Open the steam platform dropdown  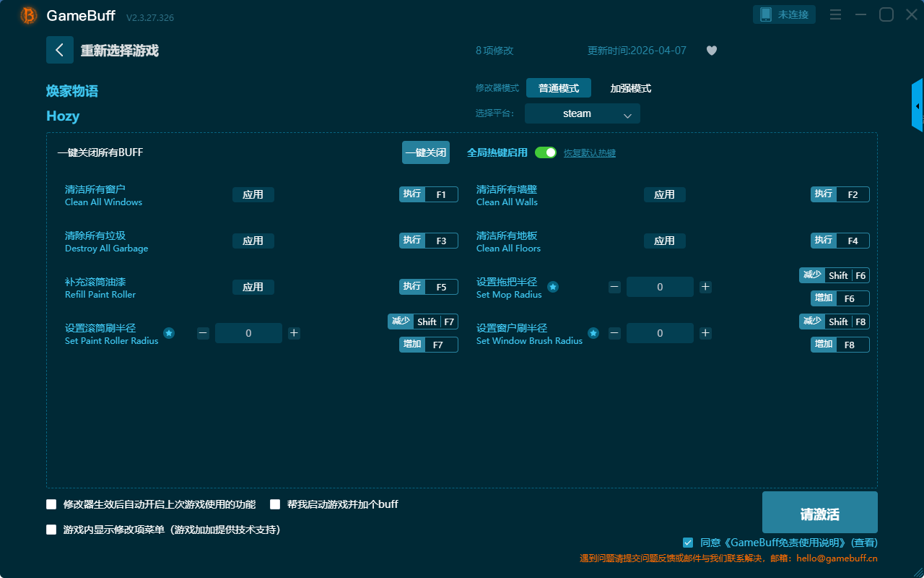tap(582, 113)
